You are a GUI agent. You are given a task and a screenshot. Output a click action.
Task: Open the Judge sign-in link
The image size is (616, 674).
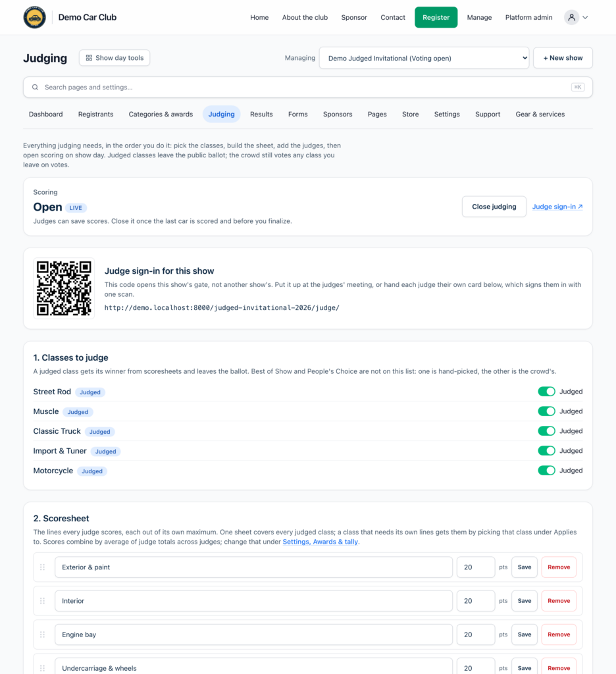(x=557, y=207)
